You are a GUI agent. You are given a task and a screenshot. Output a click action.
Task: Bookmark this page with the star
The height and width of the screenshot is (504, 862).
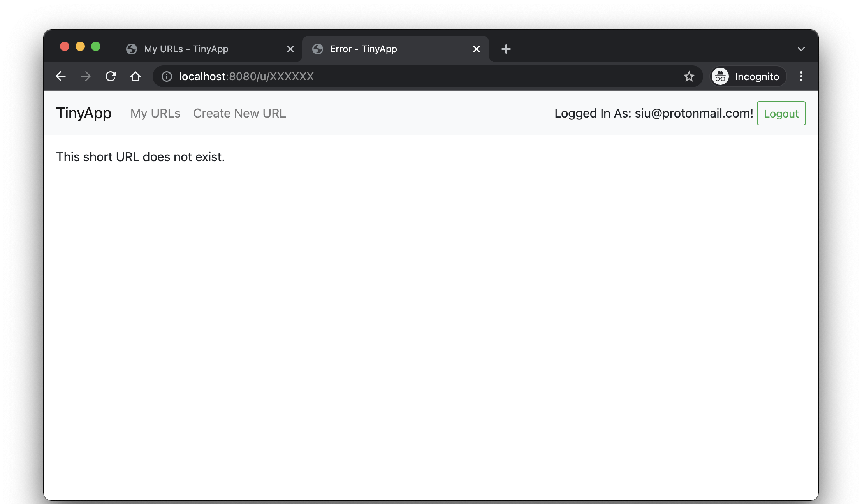point(689,76)
